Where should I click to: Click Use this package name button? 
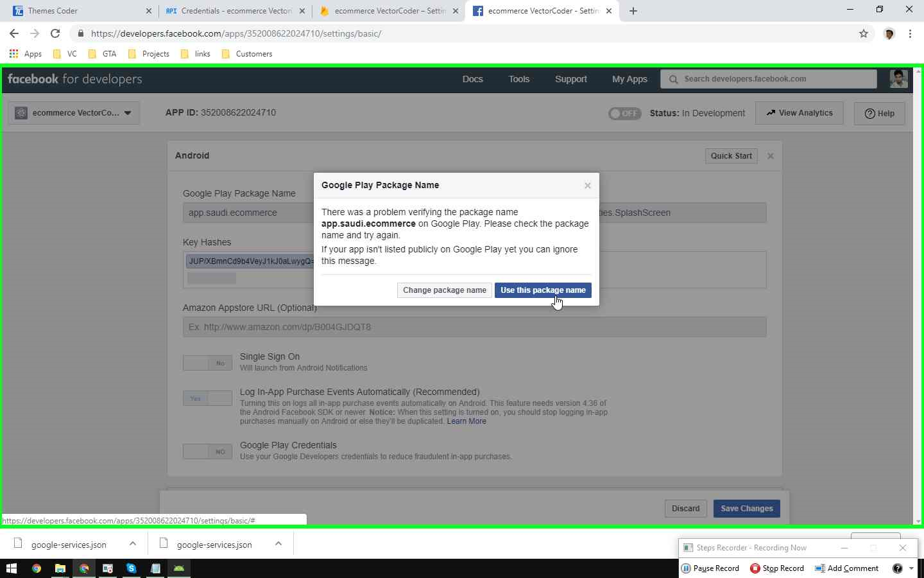pyautogui.click(x=543, y=290)
